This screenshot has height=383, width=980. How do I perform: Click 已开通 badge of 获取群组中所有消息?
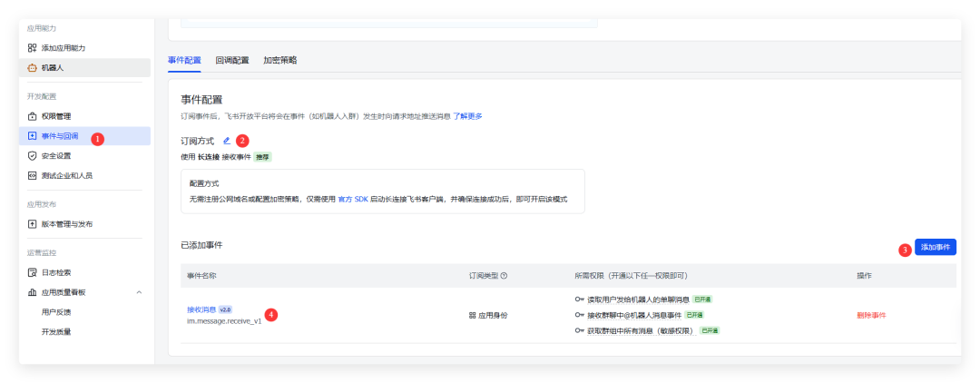pos(710,330)
